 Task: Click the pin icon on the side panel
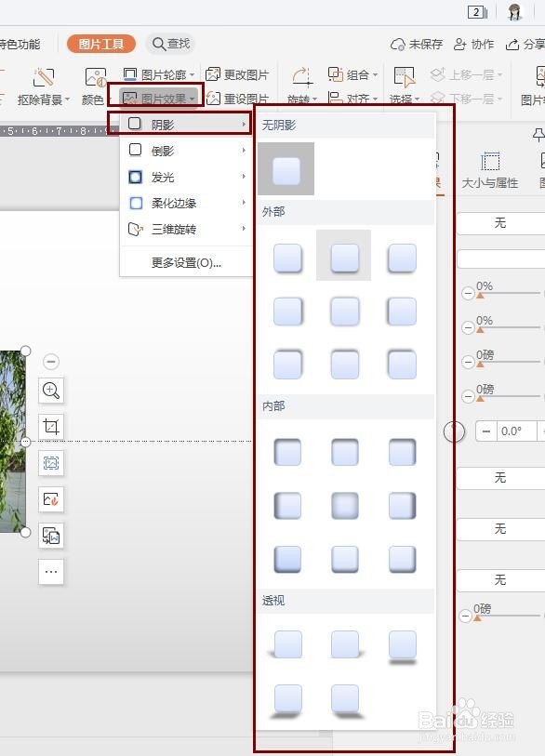[x=538, y=135]
